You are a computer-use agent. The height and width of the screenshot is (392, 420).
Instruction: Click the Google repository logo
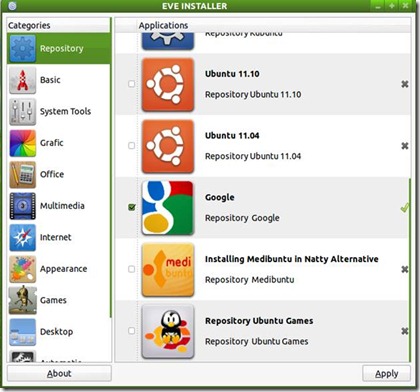168,208
